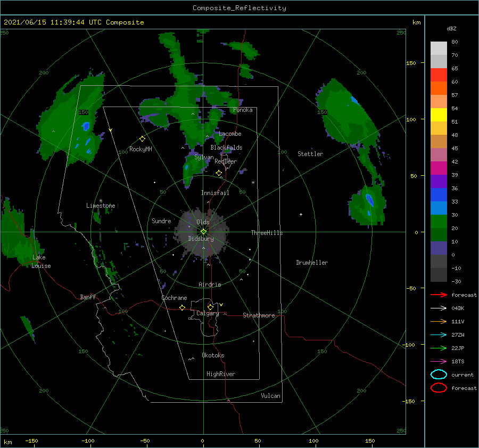Click the light gray 80 dBZ swatch
The image size is (479, 448).
click(x=439, y=48)
